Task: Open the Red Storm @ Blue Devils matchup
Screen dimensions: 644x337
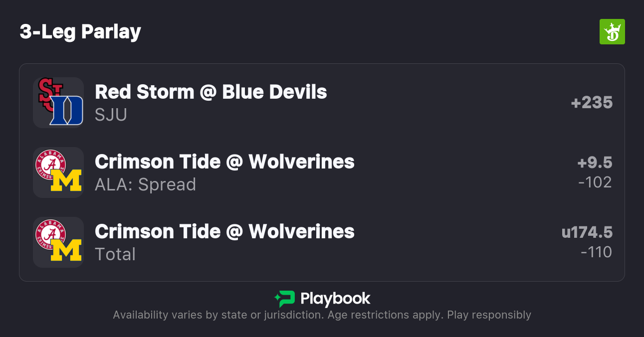Action: coord(211,92)
